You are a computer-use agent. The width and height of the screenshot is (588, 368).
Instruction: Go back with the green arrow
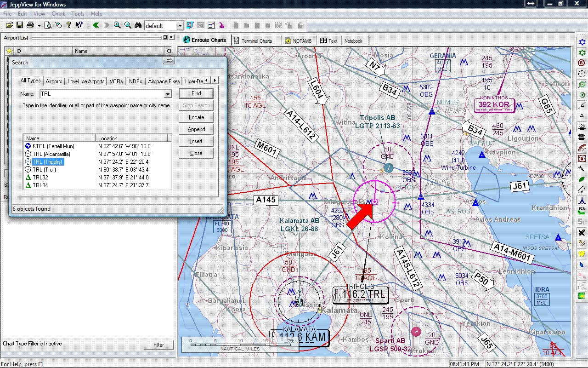tap(96, 25)
